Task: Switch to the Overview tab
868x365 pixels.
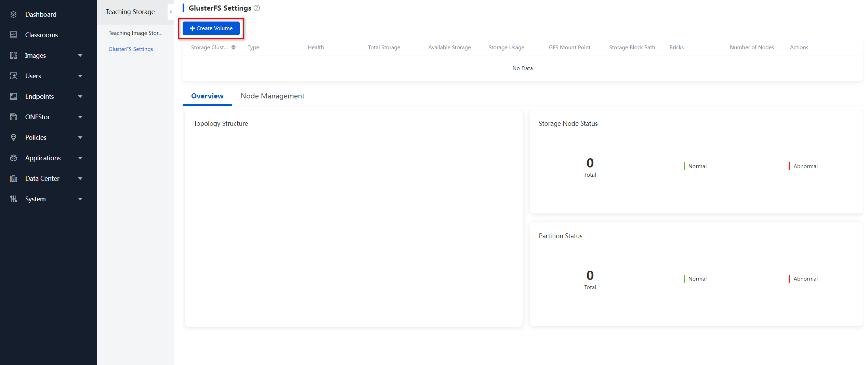Action: click(207, 96)
